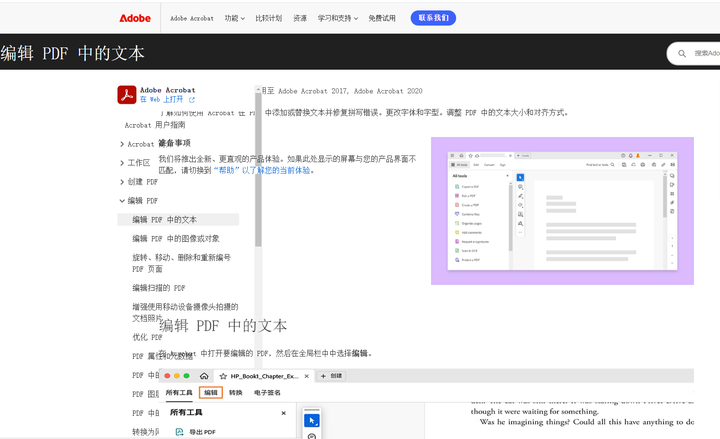Click the red Acrobat PDF app icon
This screenshot has width=720, height=439.
[127, 95]
